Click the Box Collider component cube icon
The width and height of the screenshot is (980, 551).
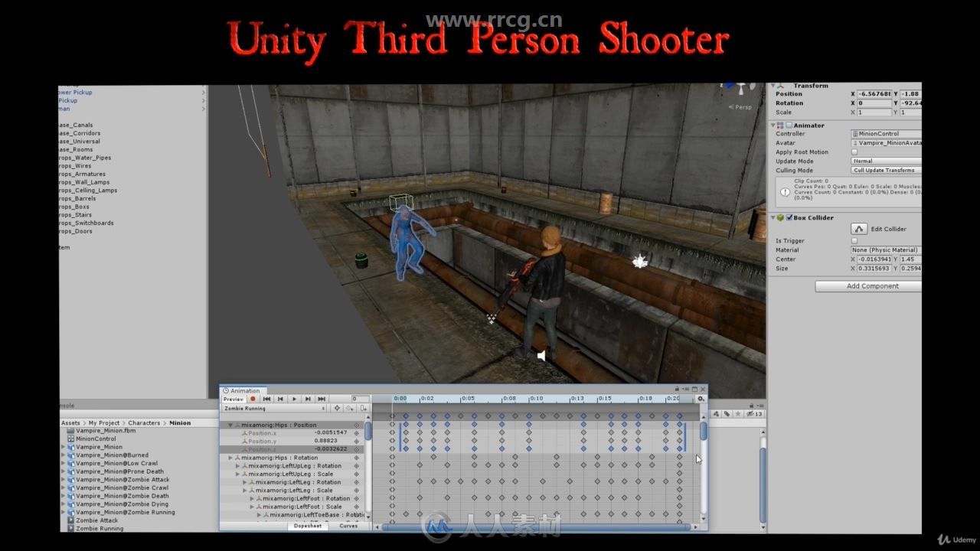(x=780, y=217)
